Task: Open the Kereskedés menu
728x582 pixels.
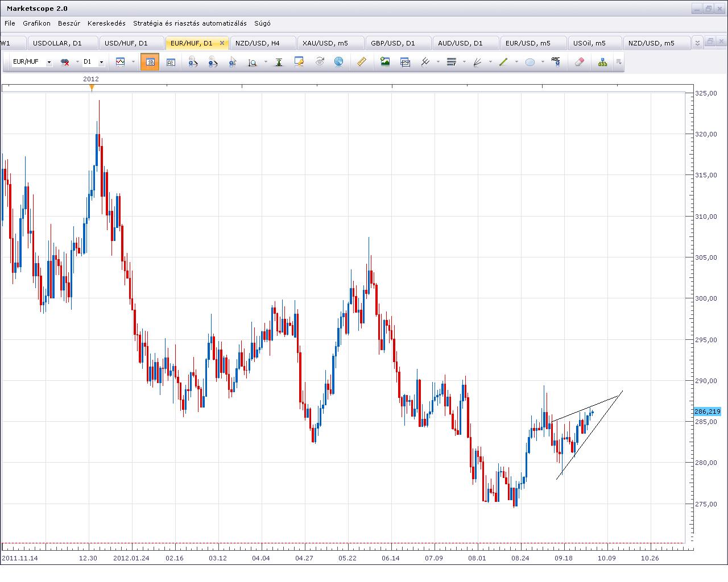Action: tap(106, 23)
